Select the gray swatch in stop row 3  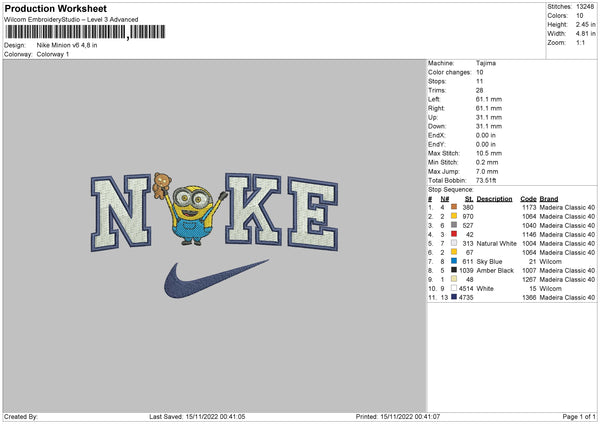point(454,225)
